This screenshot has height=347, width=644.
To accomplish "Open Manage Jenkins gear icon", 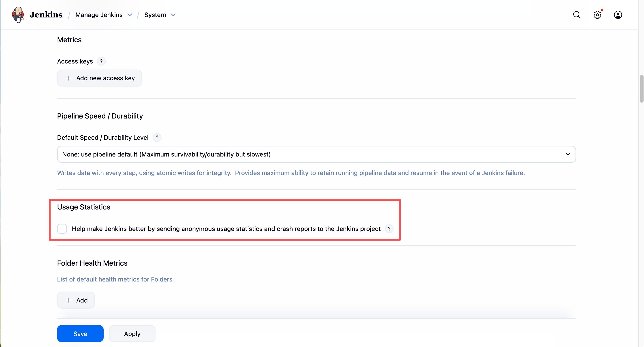I will pos(597,15).
